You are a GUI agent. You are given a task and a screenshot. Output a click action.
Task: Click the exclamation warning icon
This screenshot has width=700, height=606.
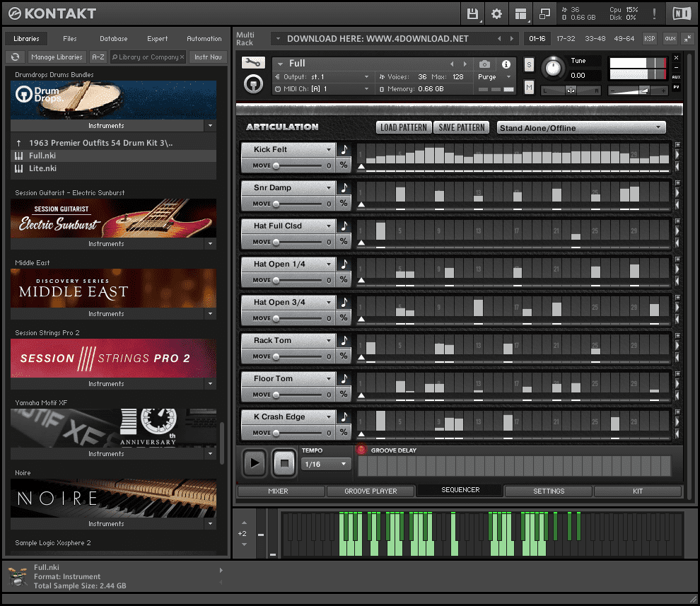coord(655,14)
